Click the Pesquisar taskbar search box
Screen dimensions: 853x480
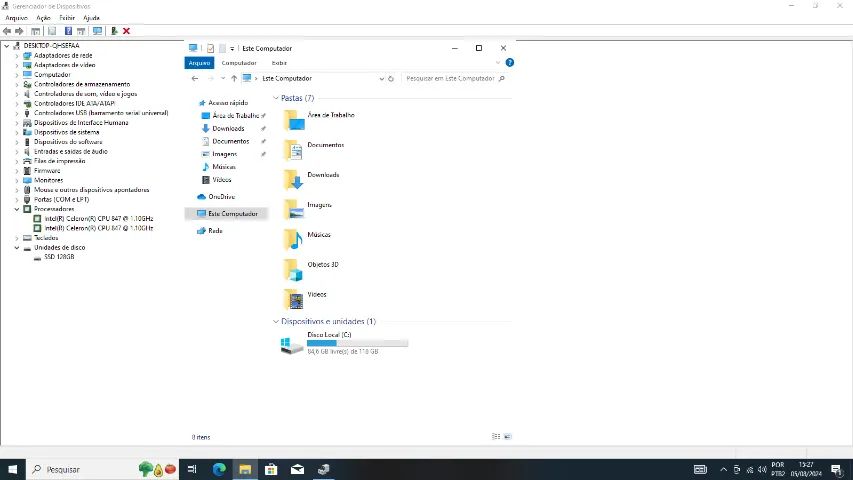pyautogui.click(x=103, y=469)
